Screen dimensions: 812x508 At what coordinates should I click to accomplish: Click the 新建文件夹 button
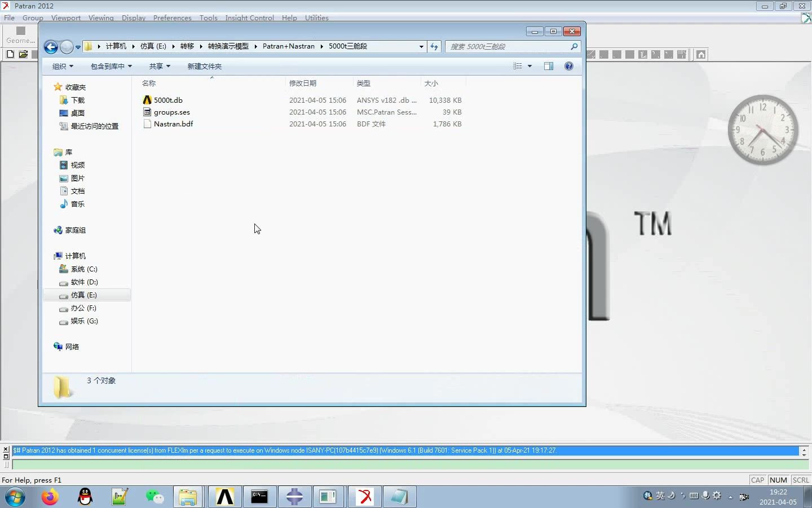[205, 66]
